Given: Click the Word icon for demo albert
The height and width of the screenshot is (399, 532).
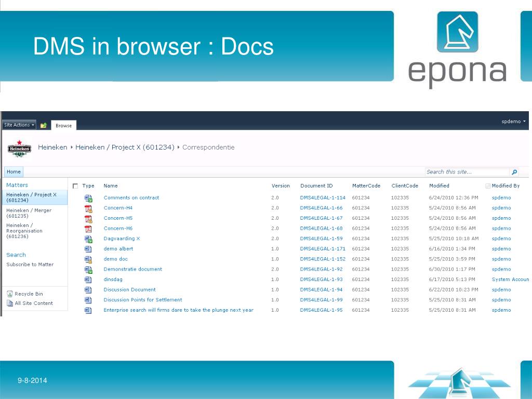Looking at the screenshot, I should tap(88, 249).
